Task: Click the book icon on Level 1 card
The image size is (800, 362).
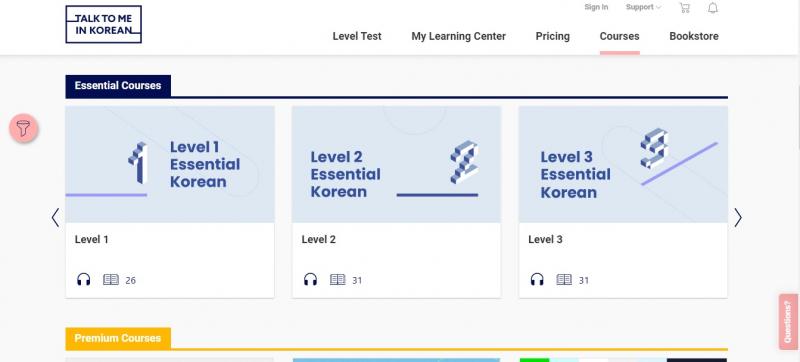Action: (111, 279)
